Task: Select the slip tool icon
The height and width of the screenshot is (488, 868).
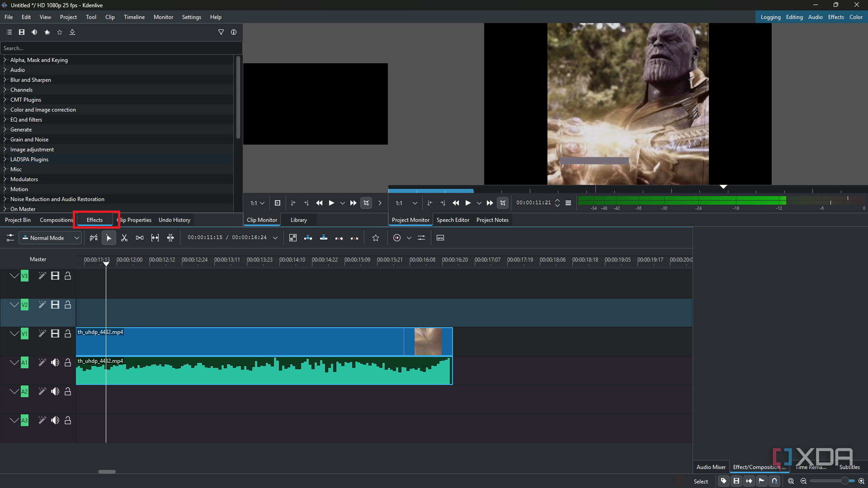Action: coord(155,238)
